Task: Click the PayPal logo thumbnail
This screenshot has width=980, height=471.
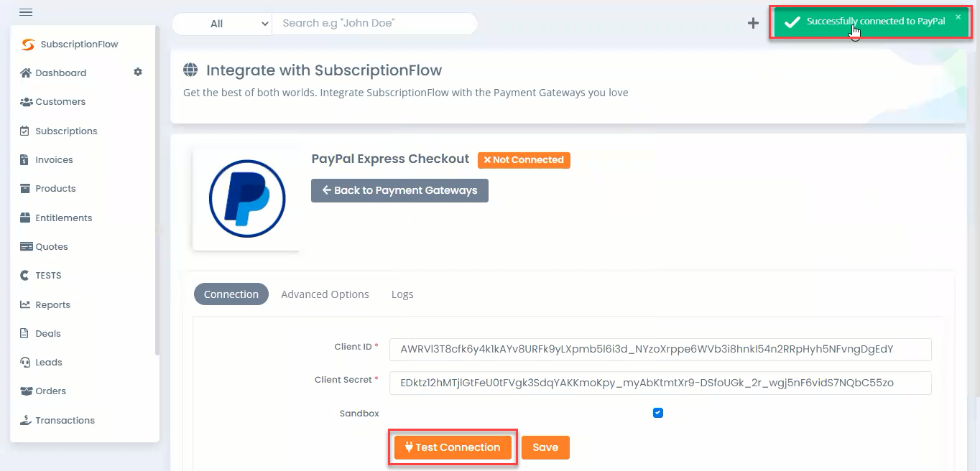Action: pyautogui.click(x=246, y=199)
